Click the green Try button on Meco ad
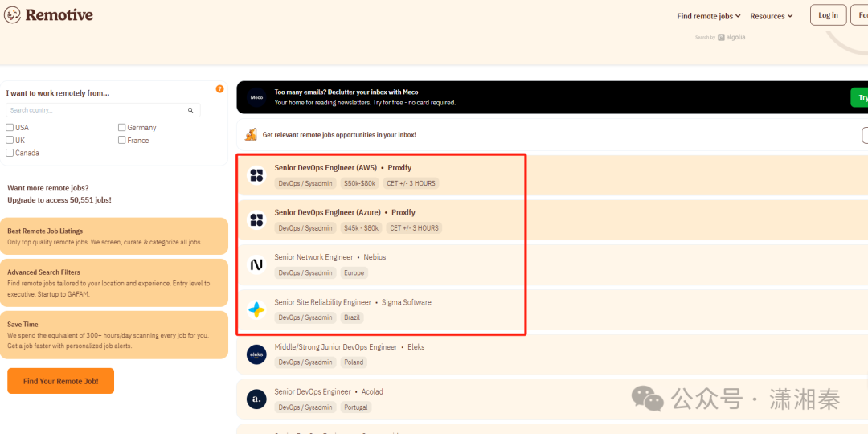The width and height of the screenshot is (868, 434). [x=859, y=97]
